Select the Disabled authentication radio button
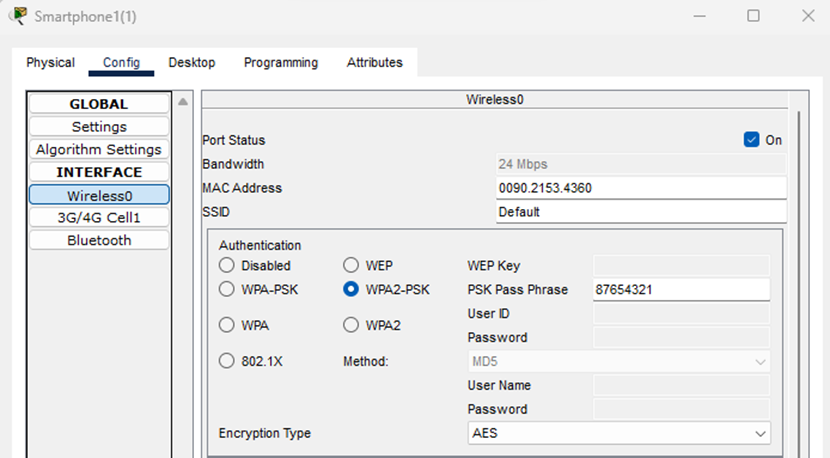 [227, 265]
